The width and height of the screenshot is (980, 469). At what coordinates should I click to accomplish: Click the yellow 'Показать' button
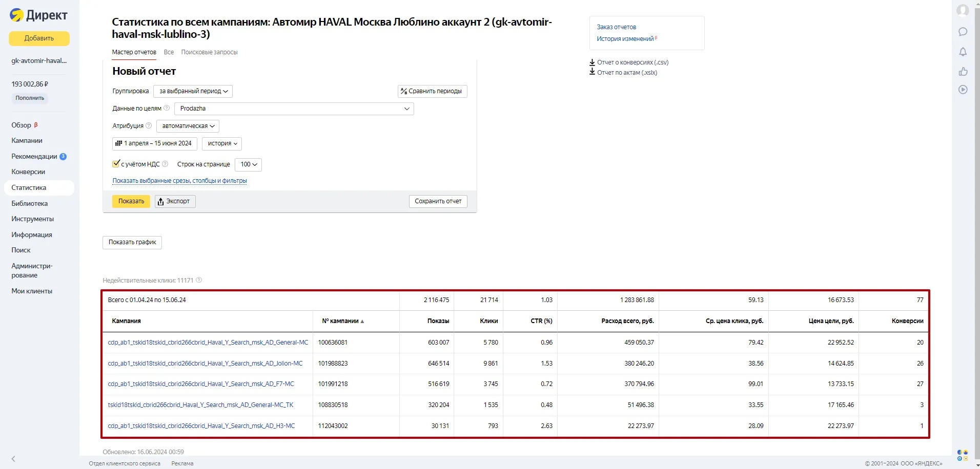[131, 201]
